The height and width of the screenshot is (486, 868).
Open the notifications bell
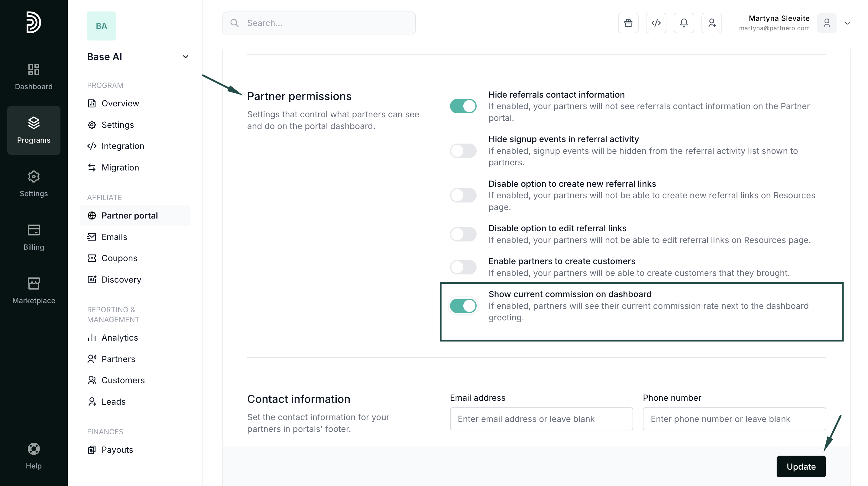(684, 23)
